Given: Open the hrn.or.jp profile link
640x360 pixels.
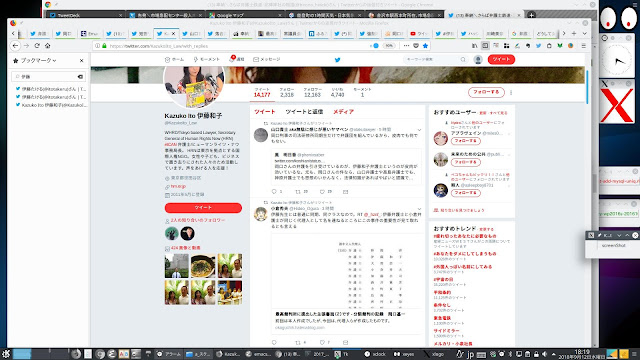Looking at the screenshot, I should 178,187.
